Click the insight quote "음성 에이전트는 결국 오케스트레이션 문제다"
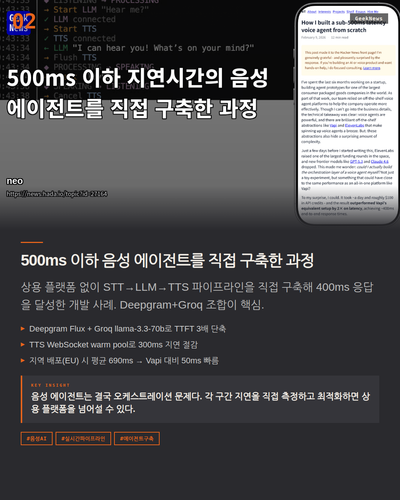This screenshot has height=500, width=400. tap(200, 402)
